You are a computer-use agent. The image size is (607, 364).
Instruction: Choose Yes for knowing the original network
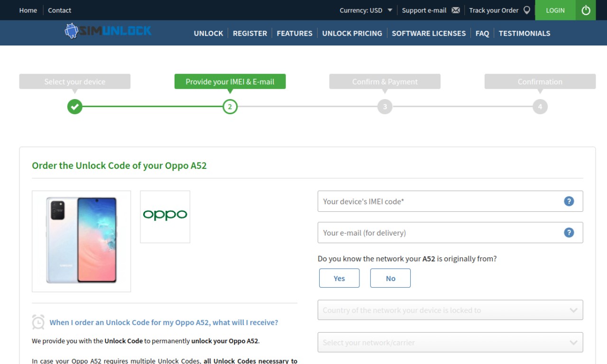[x=339, y=278]
